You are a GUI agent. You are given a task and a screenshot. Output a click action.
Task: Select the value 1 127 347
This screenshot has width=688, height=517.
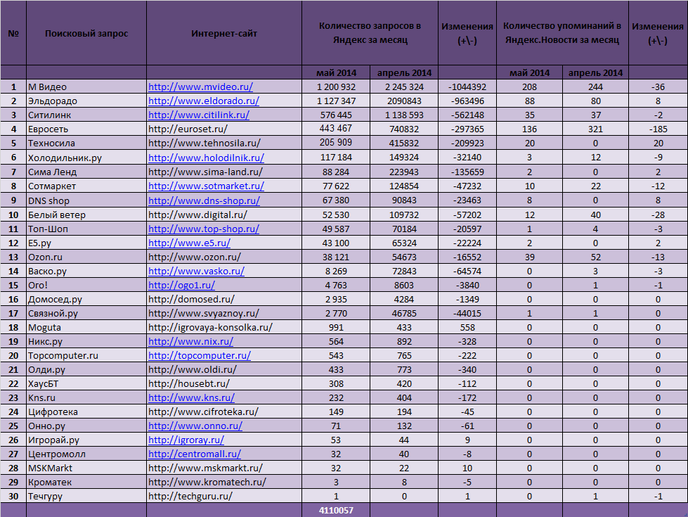coord(336,101)
